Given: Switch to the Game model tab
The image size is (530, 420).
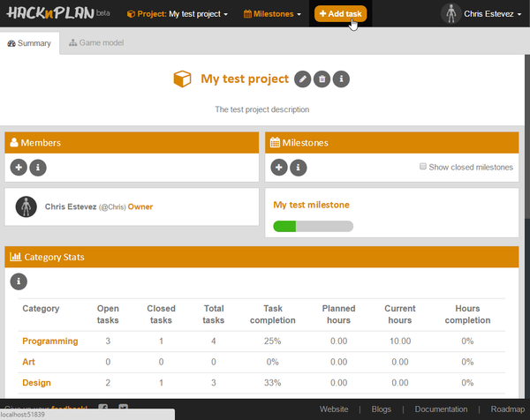Looking at the screenshot, I should pos(96,42).
